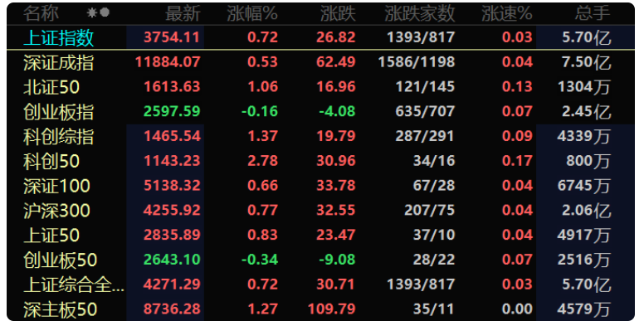Click the gray dot icon beside 名称
Image resolution: width=644 pixels, height=321 pixels.
105,13
